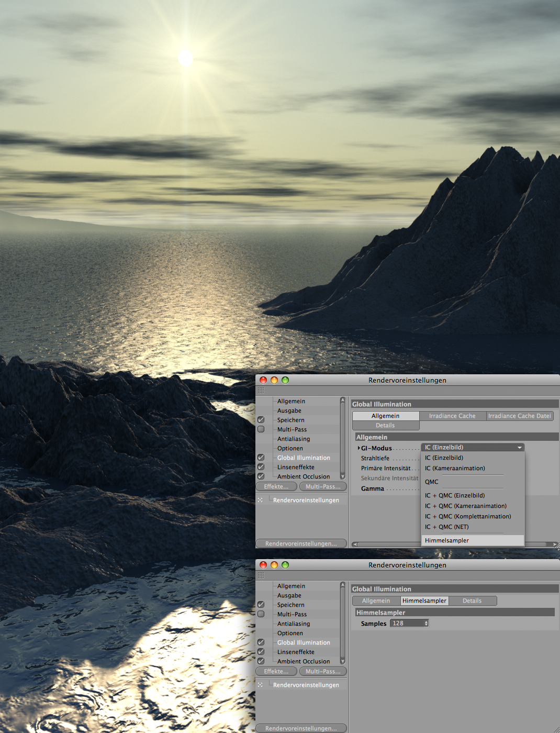Click the dotted grip icon in the GI-Modus dialog

tap(261, 391)
